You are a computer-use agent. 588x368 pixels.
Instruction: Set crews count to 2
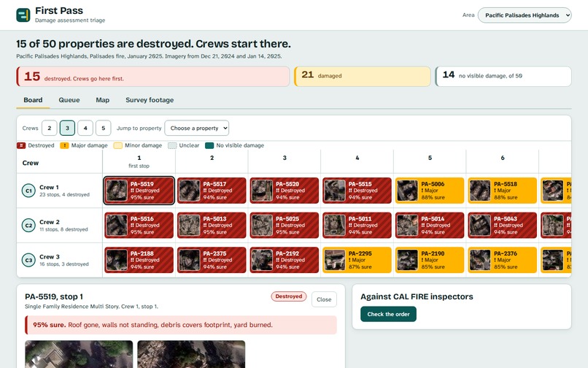(49, 128)
